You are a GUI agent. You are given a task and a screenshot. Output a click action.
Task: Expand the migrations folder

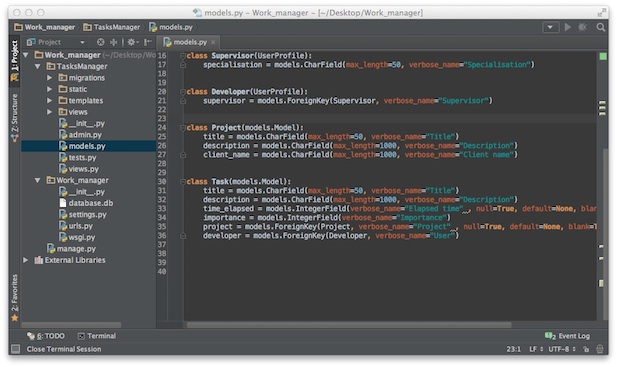[50, 78]
